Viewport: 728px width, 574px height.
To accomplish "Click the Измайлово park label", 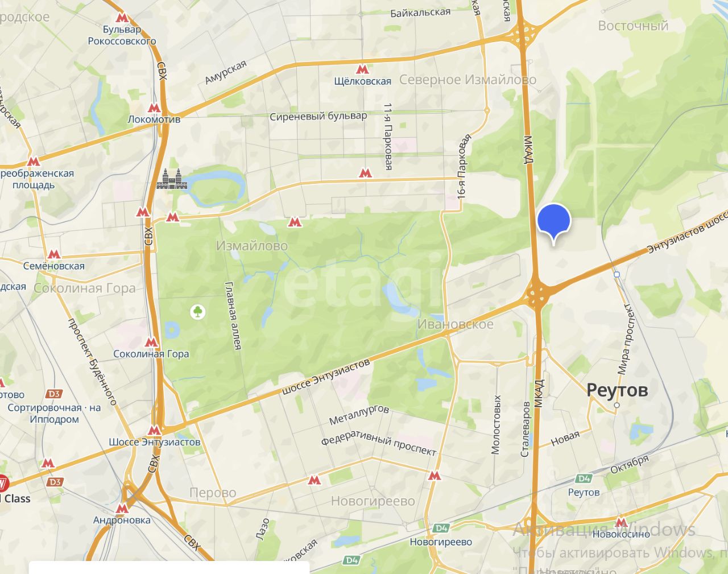I will 252,246.
